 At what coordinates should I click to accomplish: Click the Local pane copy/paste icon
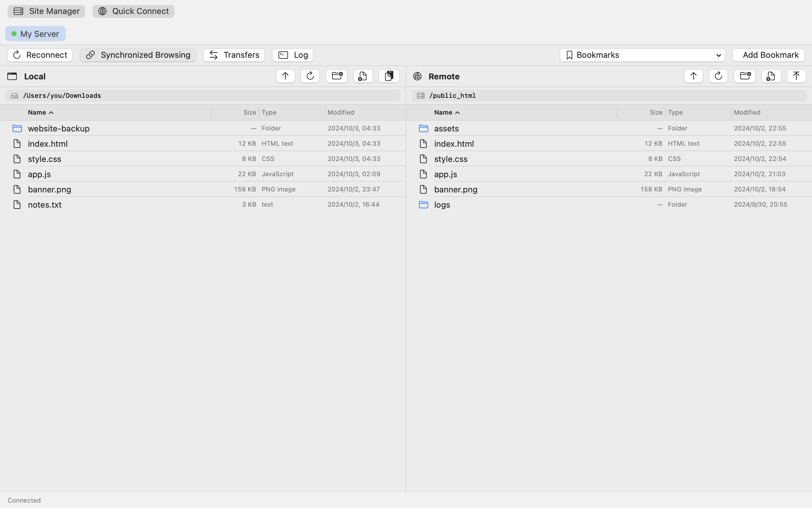(x=389, y=76)
